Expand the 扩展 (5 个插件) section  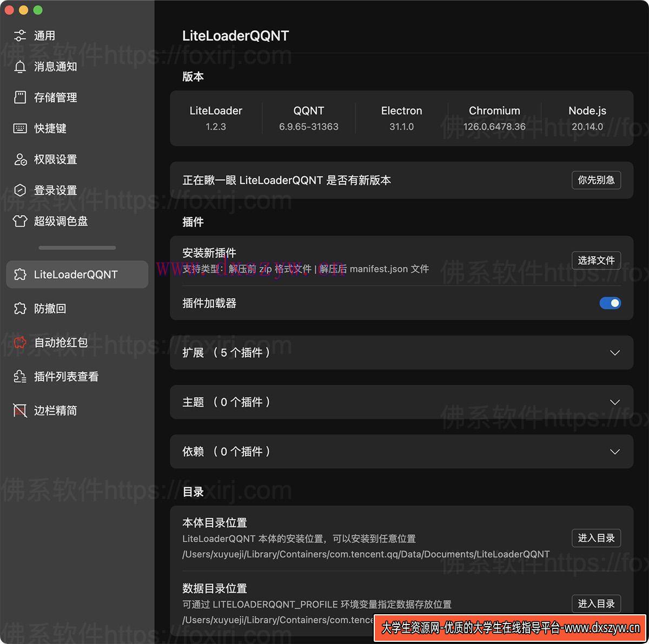click(401, 353)
